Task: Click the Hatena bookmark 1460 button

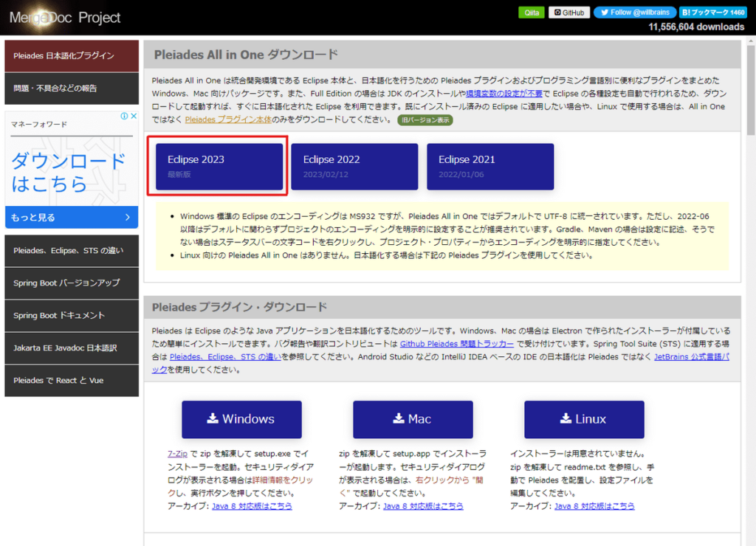Action: [713, 13]
